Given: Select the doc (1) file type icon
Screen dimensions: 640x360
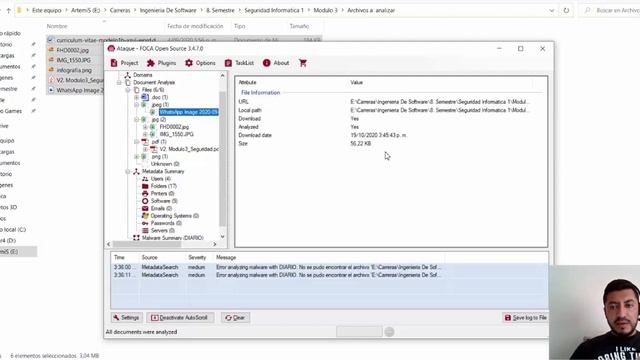Looking at the screenshot, I should (145, 97).
